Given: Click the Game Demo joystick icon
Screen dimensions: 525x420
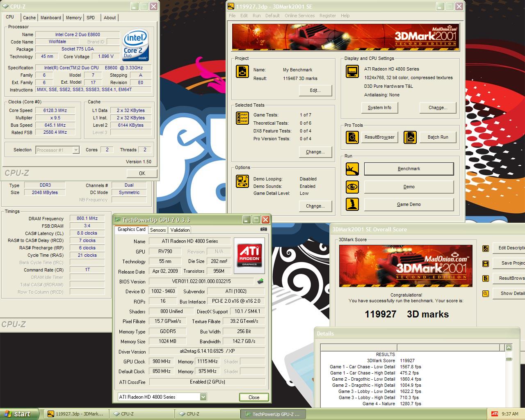Looking at the screenshot, I should [x=352, y=204].
